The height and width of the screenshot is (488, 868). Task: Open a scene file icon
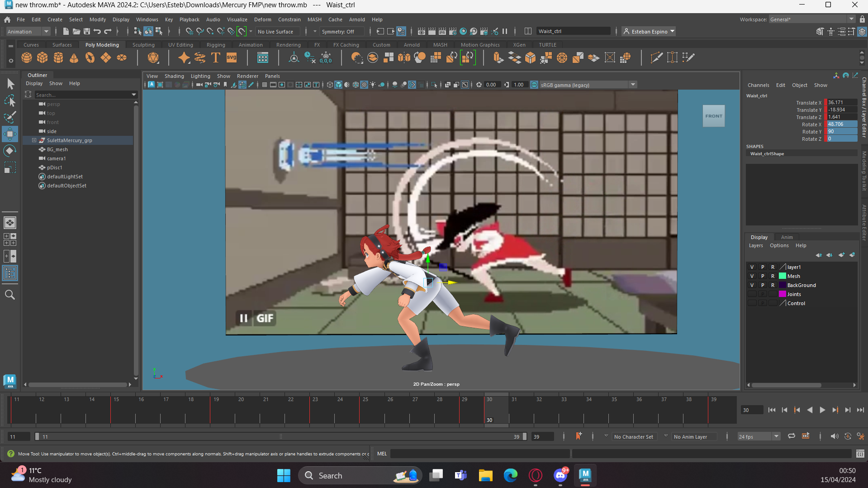(76, 31)
